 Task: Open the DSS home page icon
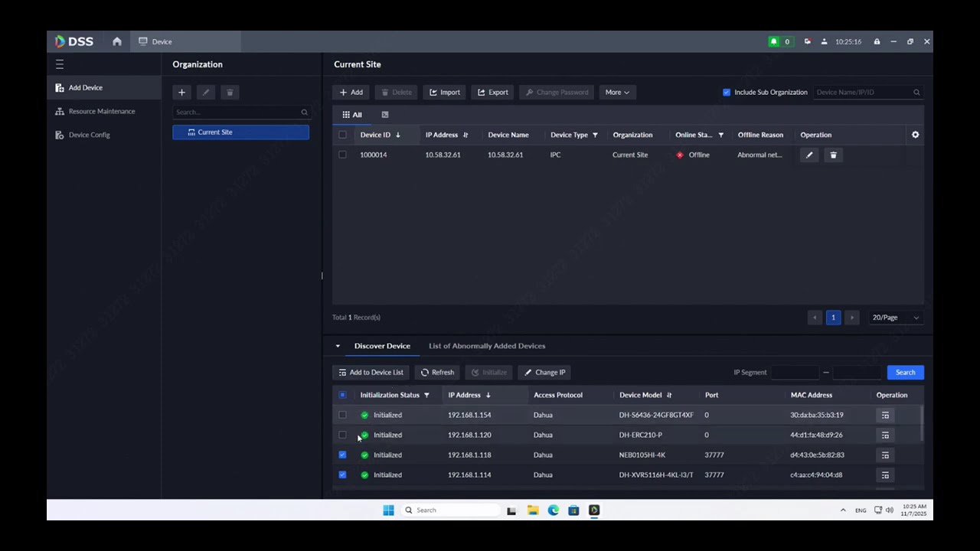tap(117, 41)
